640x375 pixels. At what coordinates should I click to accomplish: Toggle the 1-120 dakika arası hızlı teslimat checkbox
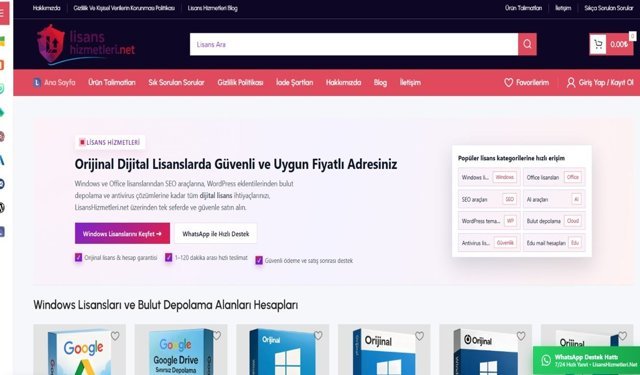(169, 257)
